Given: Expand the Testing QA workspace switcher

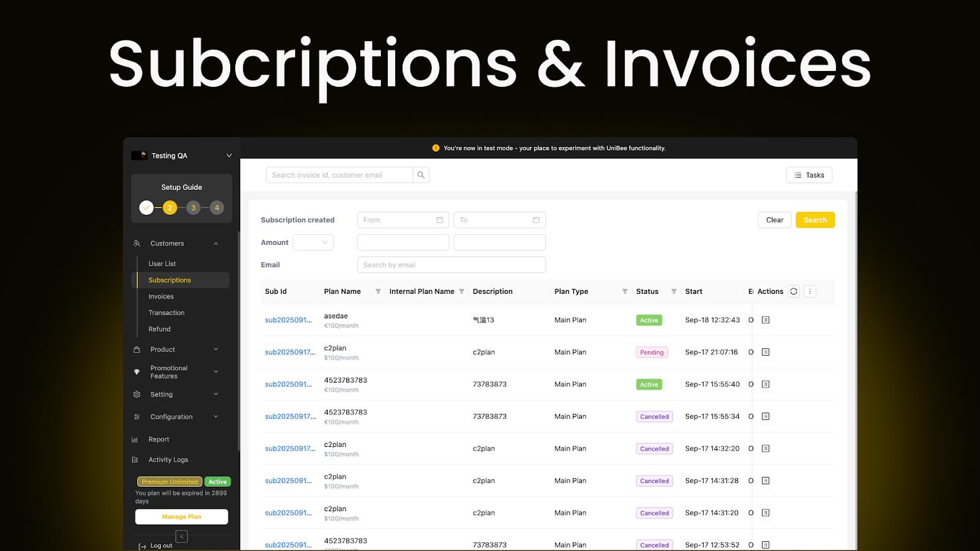Looking at the screenshot, I should tap(228, 156).
